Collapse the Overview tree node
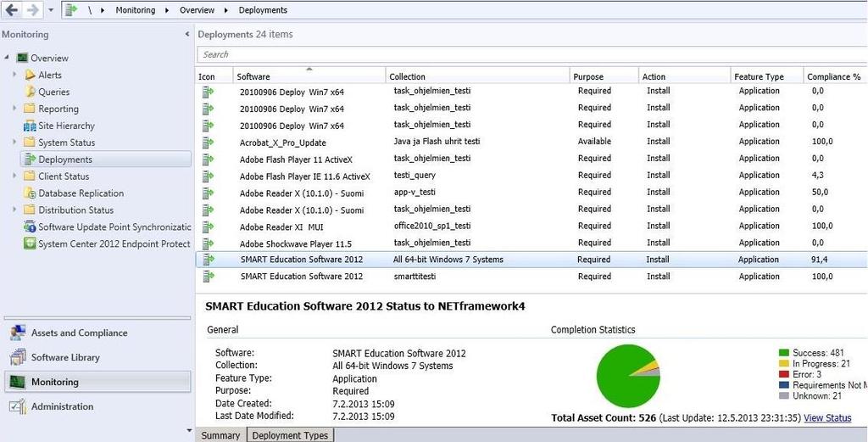The image size is (868, 442). coord(7,58)
